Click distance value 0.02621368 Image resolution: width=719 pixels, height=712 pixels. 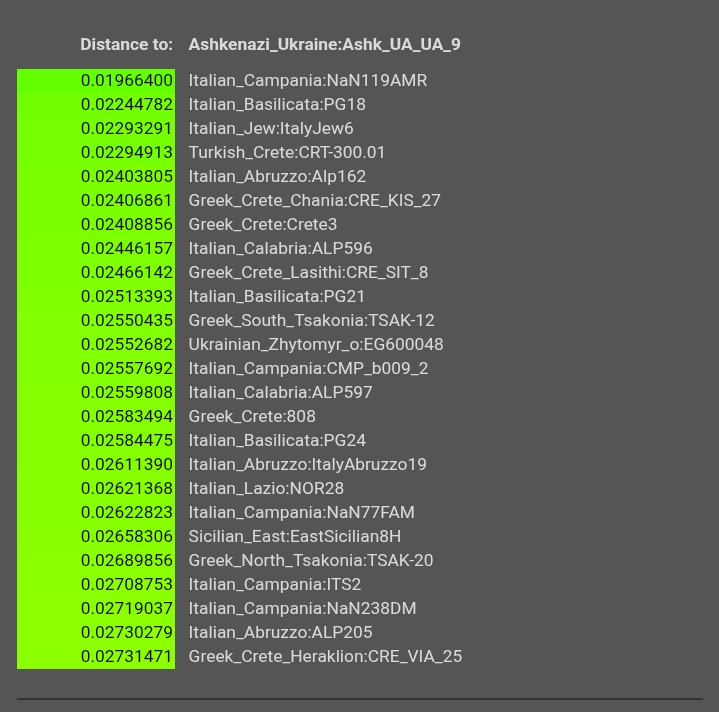pos(127,488)
